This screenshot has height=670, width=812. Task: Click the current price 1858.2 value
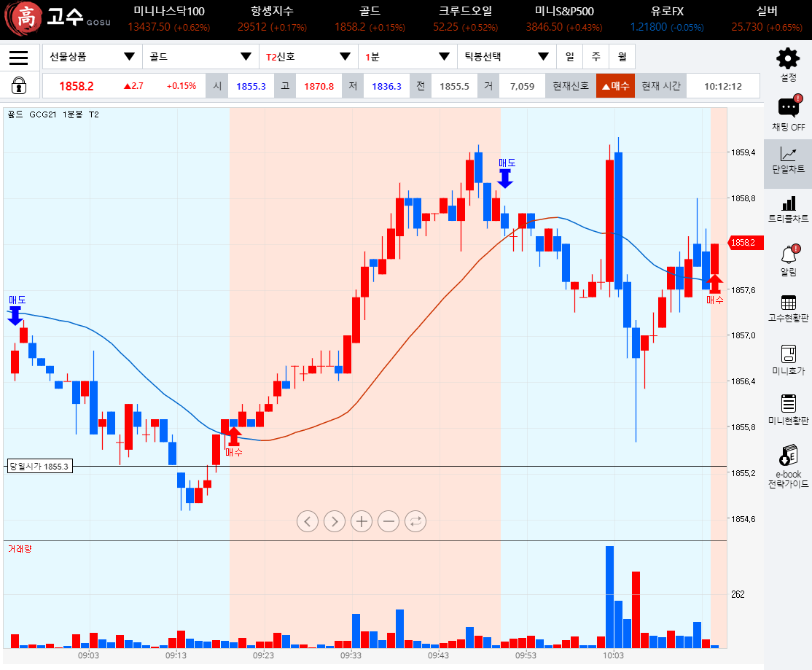pyautogui.click(x=76, y=86)
